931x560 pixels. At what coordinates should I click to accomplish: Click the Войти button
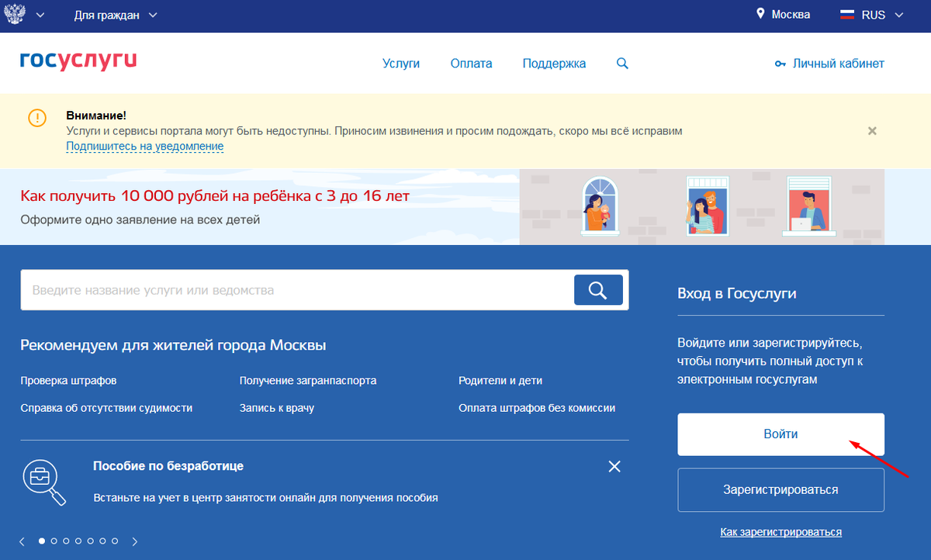point(780,434)
